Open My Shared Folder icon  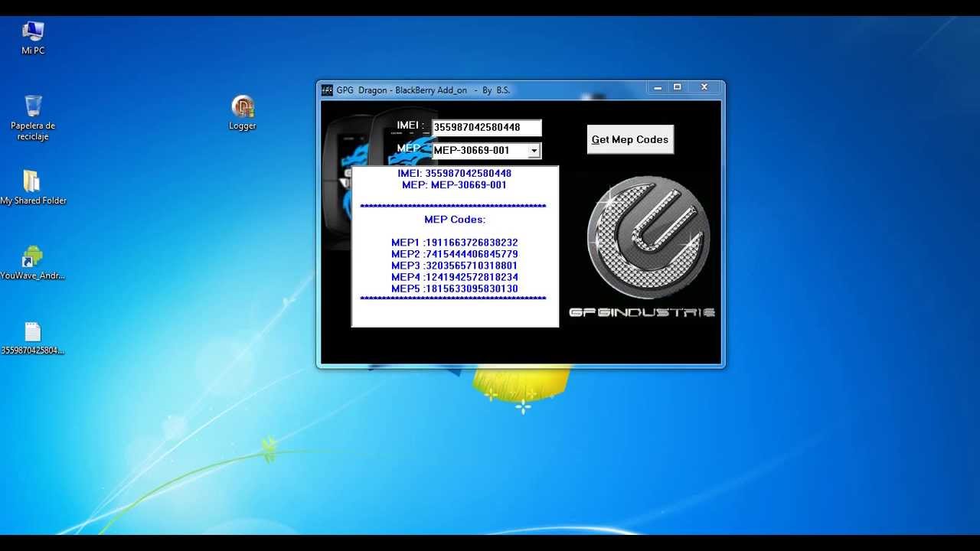pyautogui.click(x=33, y=187)
